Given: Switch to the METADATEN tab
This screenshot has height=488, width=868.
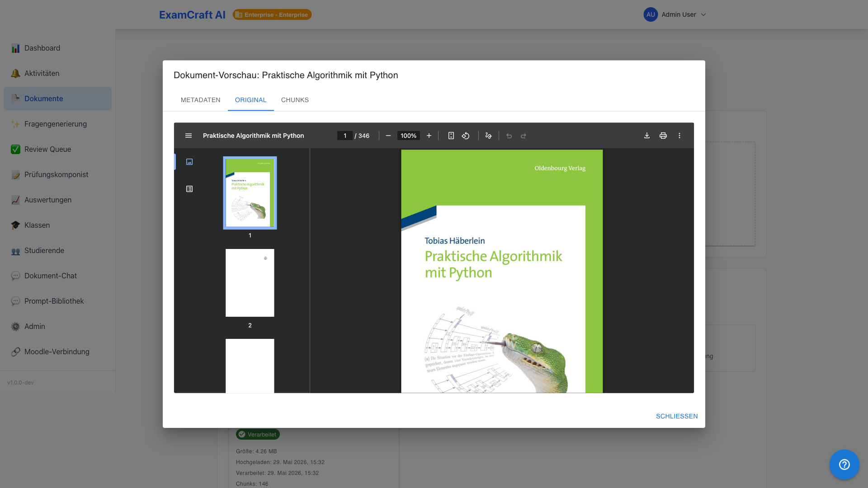Looking at the screenshot, I should pyautogui.click(x=201, y=100).
